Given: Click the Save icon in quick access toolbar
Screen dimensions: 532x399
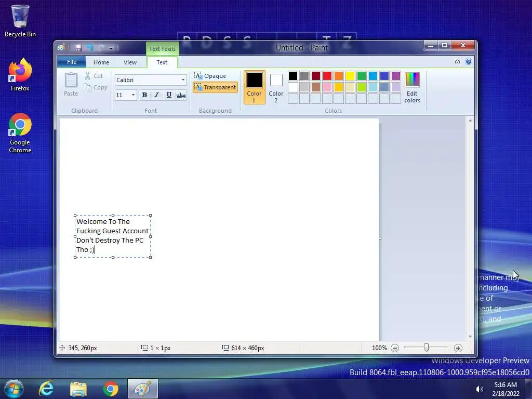Looking at the screenshot, I should 78,48.
